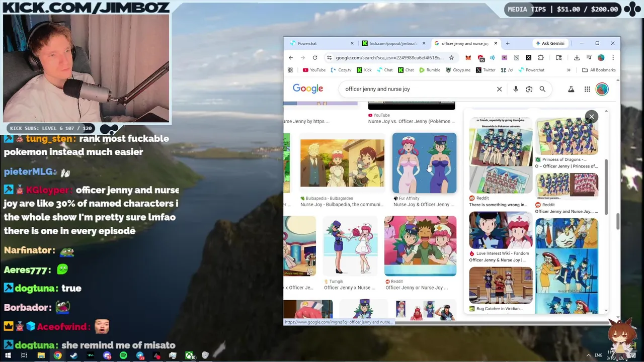This screenshot has width=644, height=362.
Task: Open the bookmarks apps grid icon
Action: click(x=290, y=70)
